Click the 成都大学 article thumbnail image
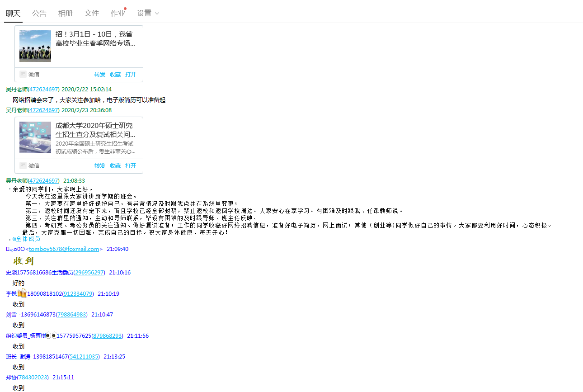 (35, 137)
